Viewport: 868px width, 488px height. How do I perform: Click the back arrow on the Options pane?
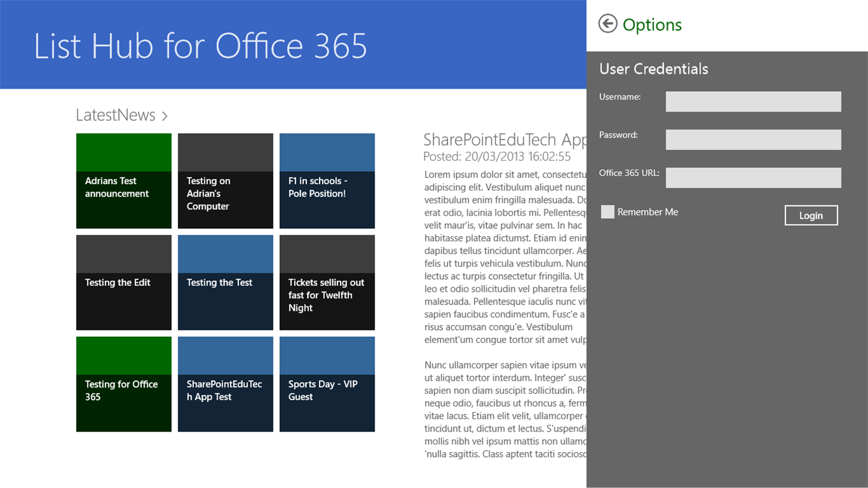pos(607,23)
